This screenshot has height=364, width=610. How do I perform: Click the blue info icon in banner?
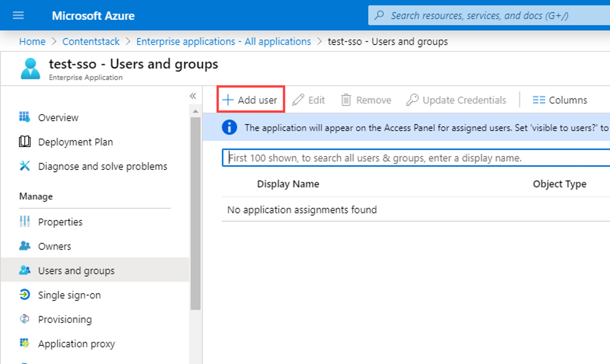(229, 127)
